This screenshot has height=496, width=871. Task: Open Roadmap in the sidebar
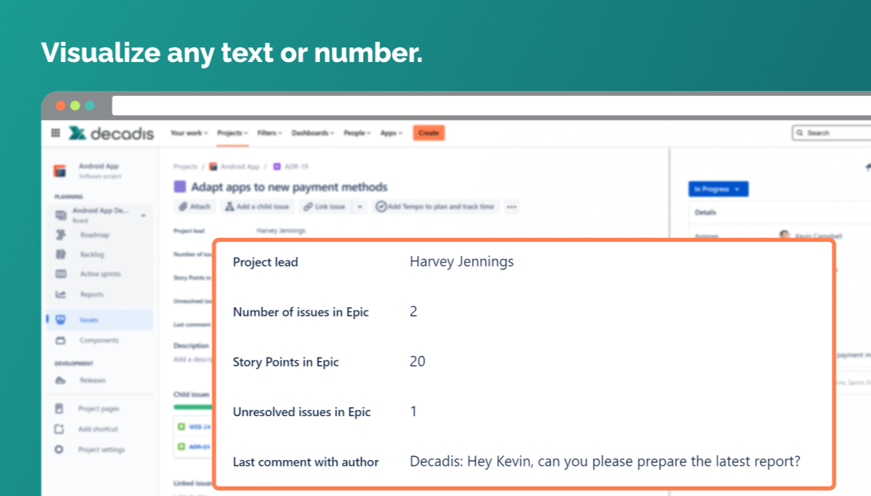[x=94, y=235]
